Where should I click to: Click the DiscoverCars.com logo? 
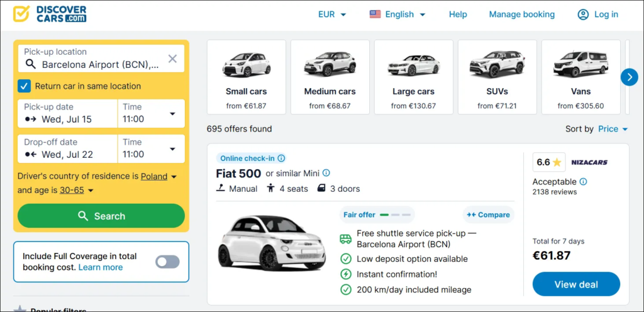click(x=50, y=14)
